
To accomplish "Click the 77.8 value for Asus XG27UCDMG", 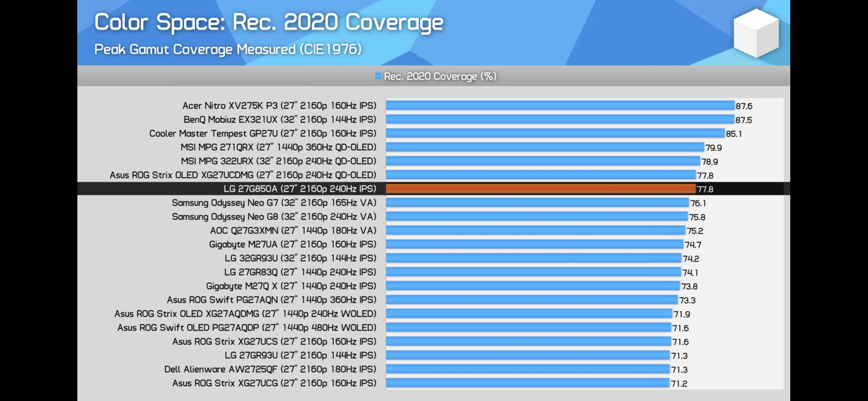I will click(x=705, y=175).
